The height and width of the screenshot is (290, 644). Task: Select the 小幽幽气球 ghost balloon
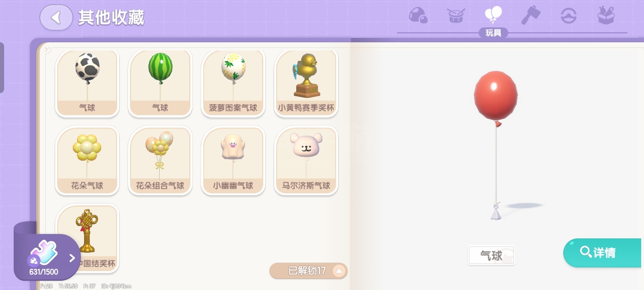[x=233, y=161]
